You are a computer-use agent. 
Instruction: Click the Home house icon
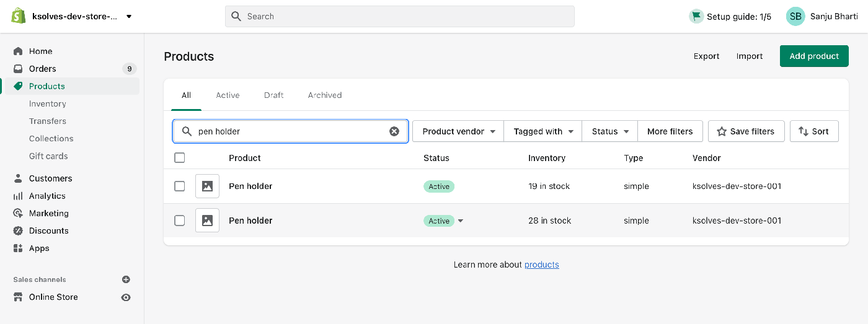click(18, 51)
